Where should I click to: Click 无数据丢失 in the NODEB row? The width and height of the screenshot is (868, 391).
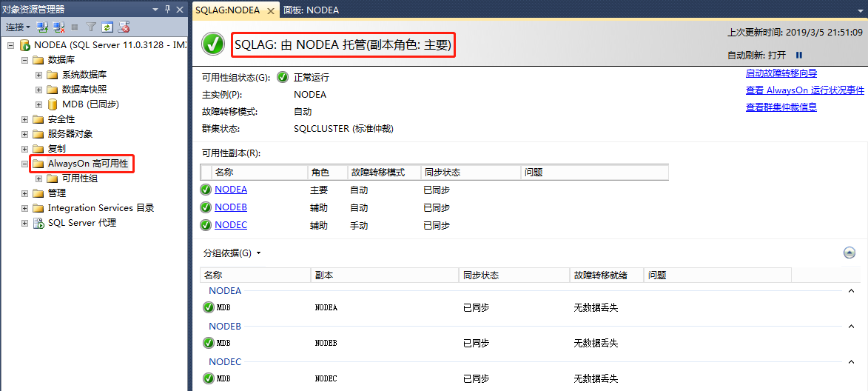pyautogui.click(x=596, y=344)
